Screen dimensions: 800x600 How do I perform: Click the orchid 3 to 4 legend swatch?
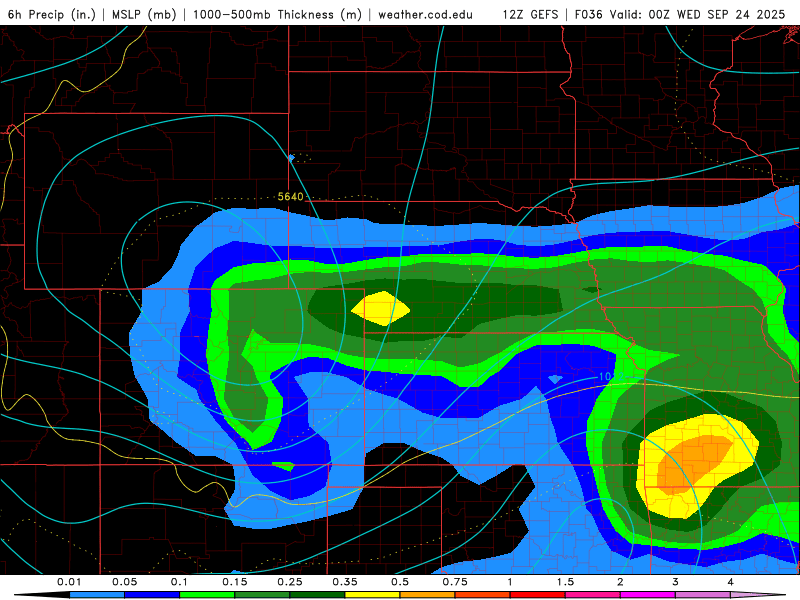click(x=703, y=595)
